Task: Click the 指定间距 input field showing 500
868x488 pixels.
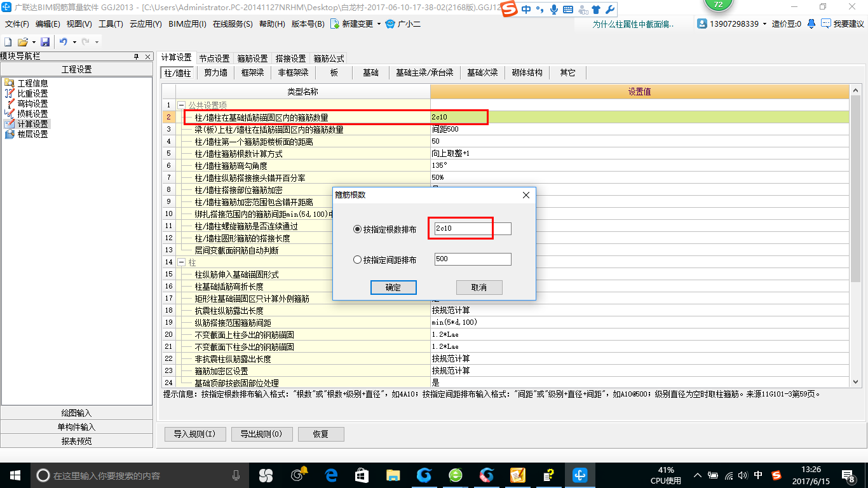Action: point(473,259)
